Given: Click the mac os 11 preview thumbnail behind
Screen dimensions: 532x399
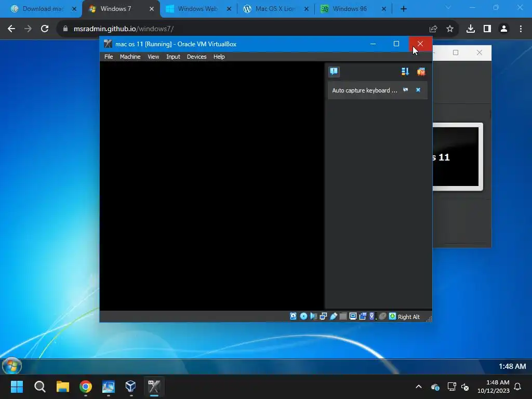Looking at the screenshot, I should (x=457, y=157).
